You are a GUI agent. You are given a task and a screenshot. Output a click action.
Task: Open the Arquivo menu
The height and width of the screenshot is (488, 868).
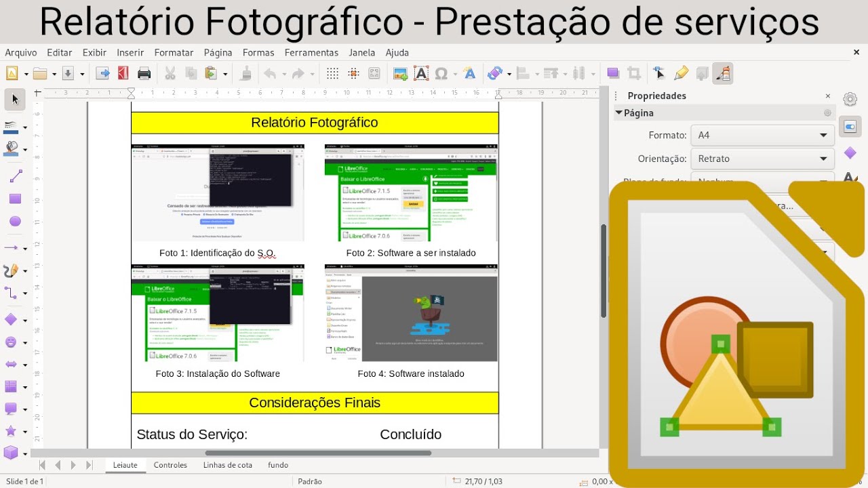pyautogui.click(x=21, y=52)
